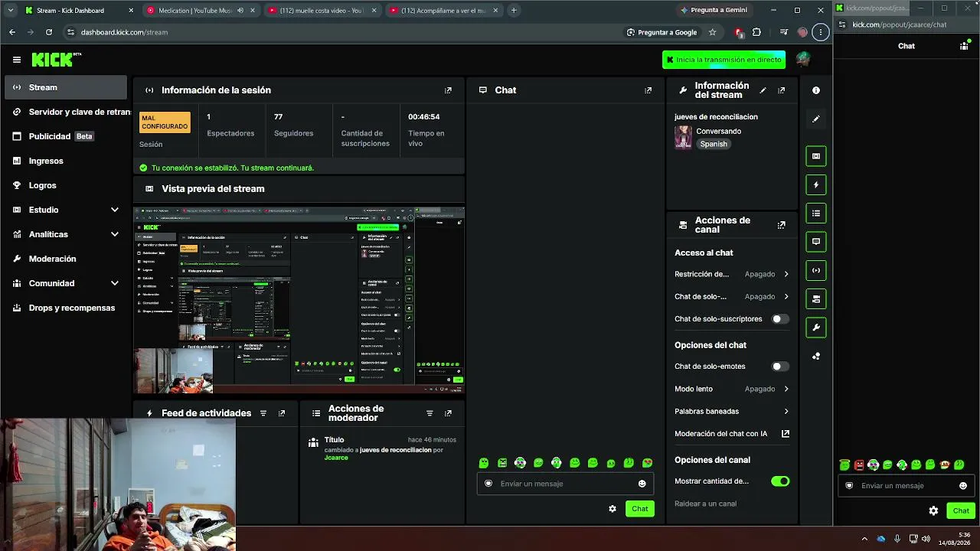Open browser extensions puzzle icon
Screen dimensions: 980x551
756,32
